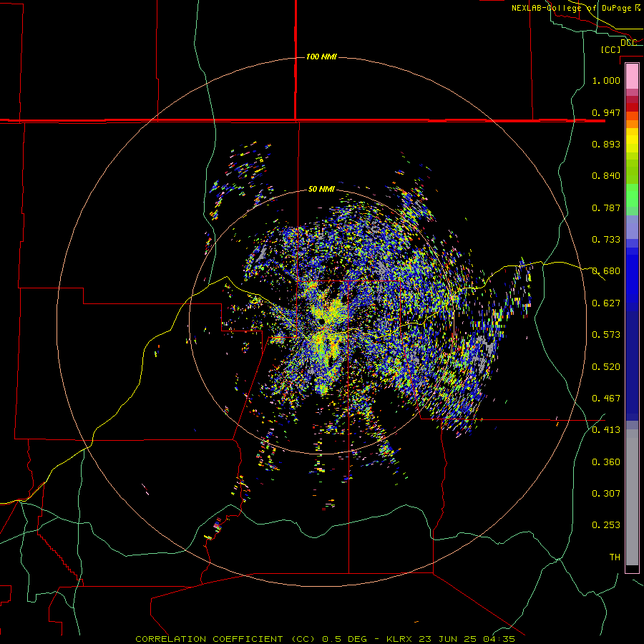Click the 0.253 scale value
This screenshot has height=644, width=644.
click(606, 525)
